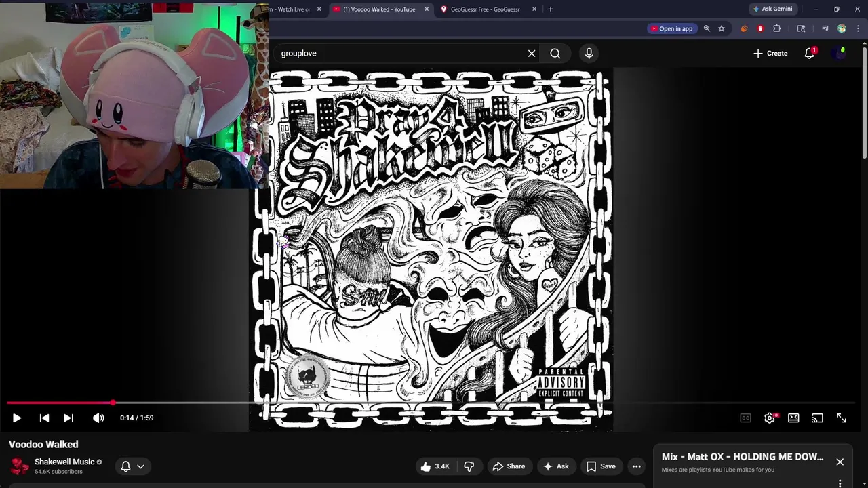Open the Mix - Matt OX playlist title
This screenshot has width=868, height=488.
743,457
